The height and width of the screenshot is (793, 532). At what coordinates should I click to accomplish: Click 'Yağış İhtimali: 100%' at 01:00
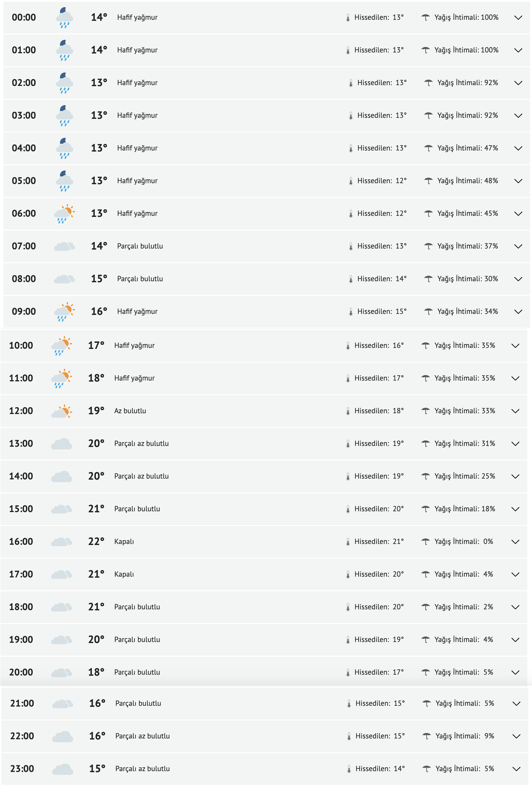tap(466, 50)
